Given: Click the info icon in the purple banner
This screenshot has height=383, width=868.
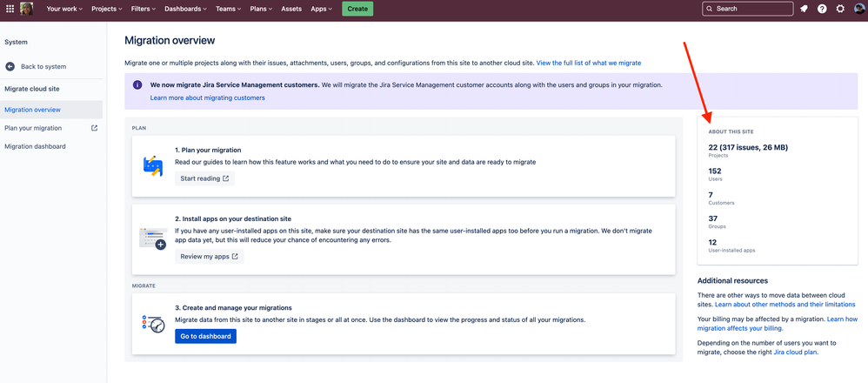Looking at the screenshot, I should click(x=137, y=85).
